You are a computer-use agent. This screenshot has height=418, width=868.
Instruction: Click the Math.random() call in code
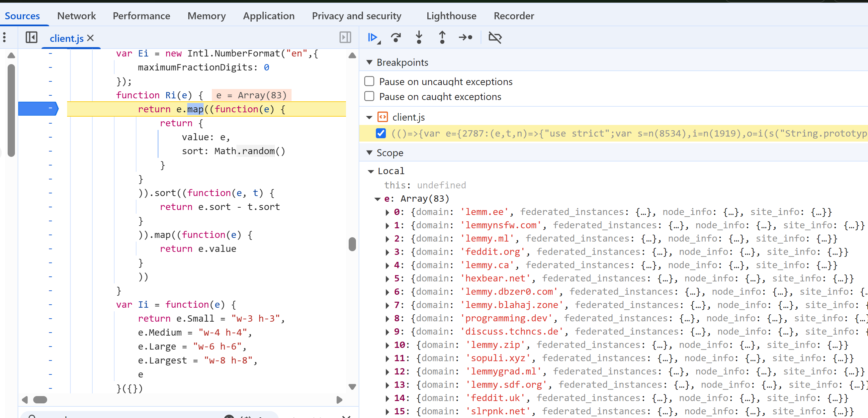tap(250, 151)
